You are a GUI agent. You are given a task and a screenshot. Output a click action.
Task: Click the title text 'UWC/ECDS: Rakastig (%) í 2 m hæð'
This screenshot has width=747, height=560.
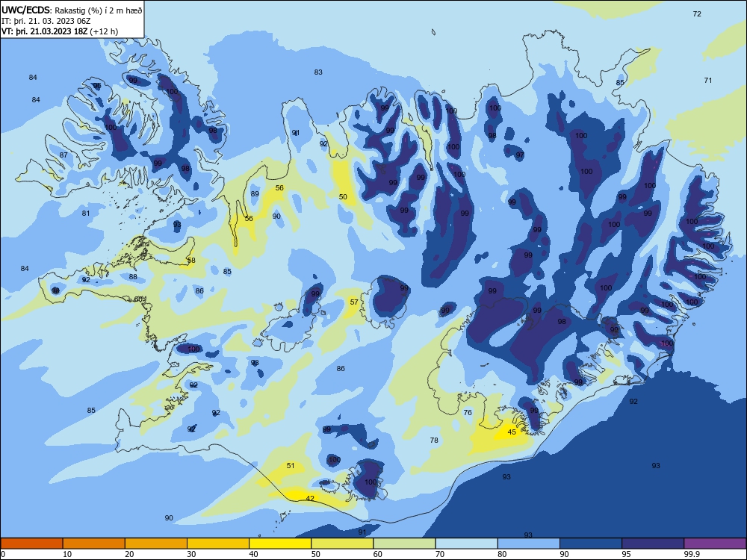tap(72, 10)
